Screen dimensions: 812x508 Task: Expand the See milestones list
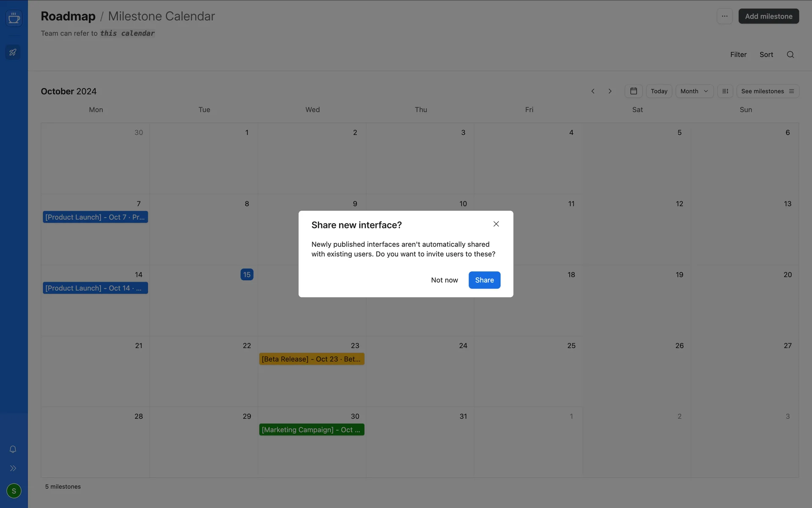point(767,91)
